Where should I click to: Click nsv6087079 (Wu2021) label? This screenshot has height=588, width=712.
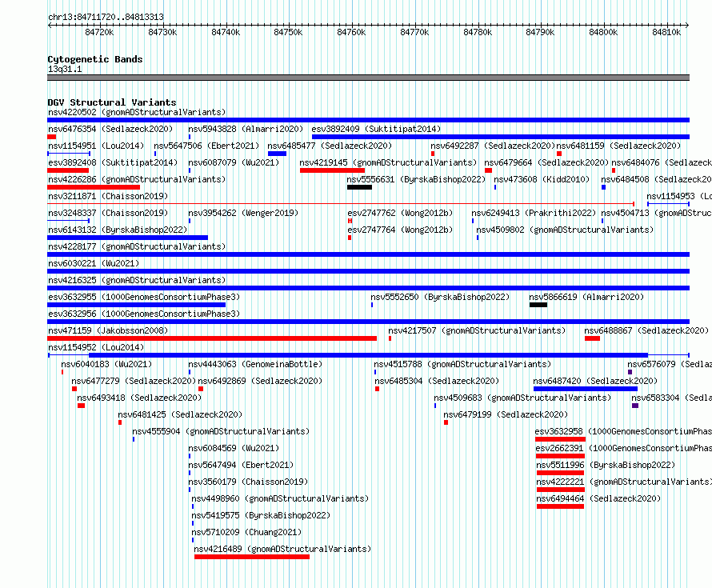pos(234,162)
